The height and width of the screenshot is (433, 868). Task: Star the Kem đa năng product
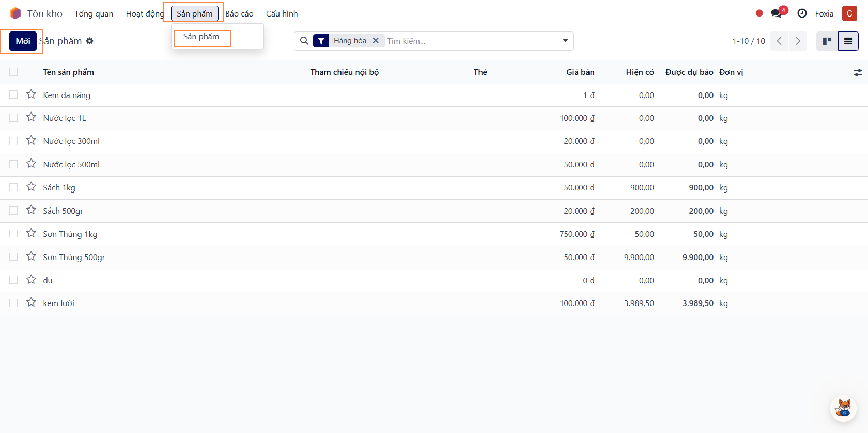point(32,94)
